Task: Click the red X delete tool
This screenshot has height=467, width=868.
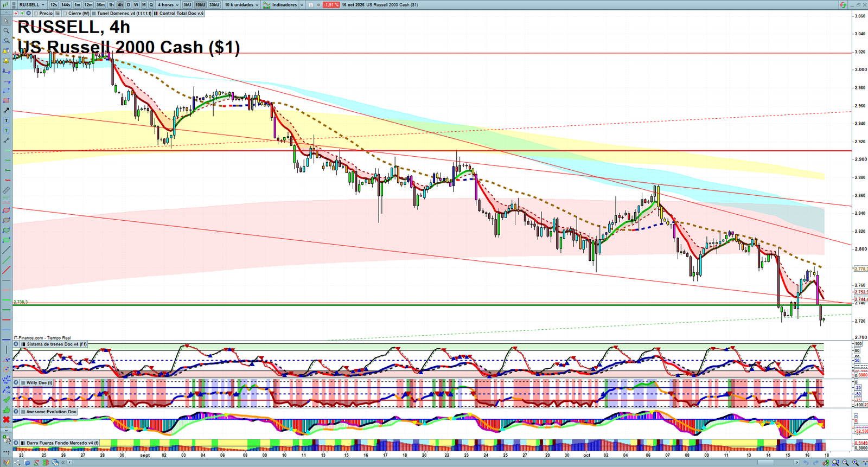Action: click(x=6, y=420)
